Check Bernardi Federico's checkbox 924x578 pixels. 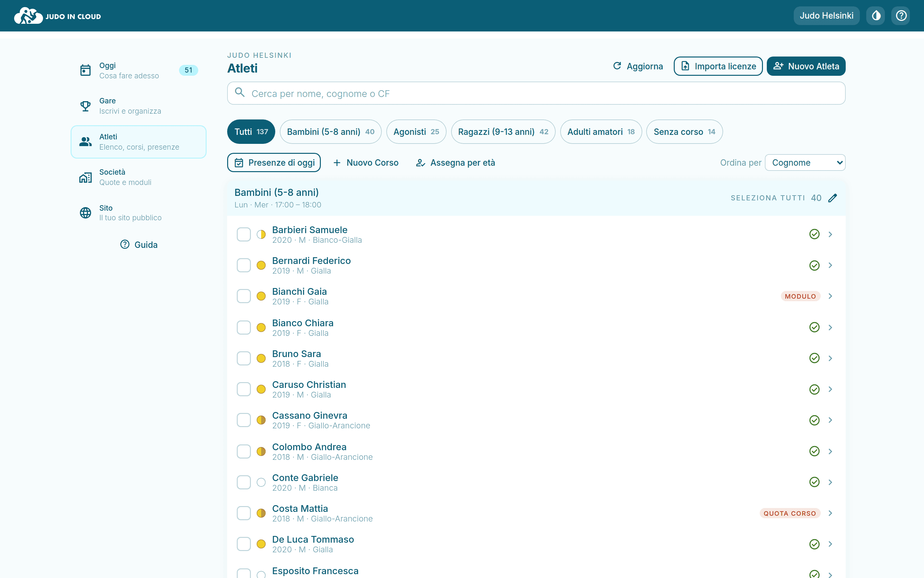click(244, 265)
